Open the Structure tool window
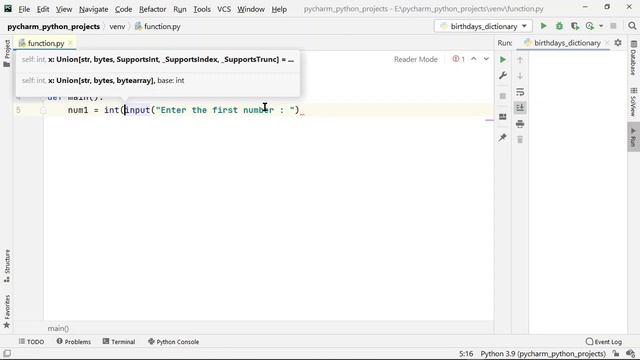Image resolution: width=640 pixels, height=360 pixels. pyautogui.click(x=7, y=265)
